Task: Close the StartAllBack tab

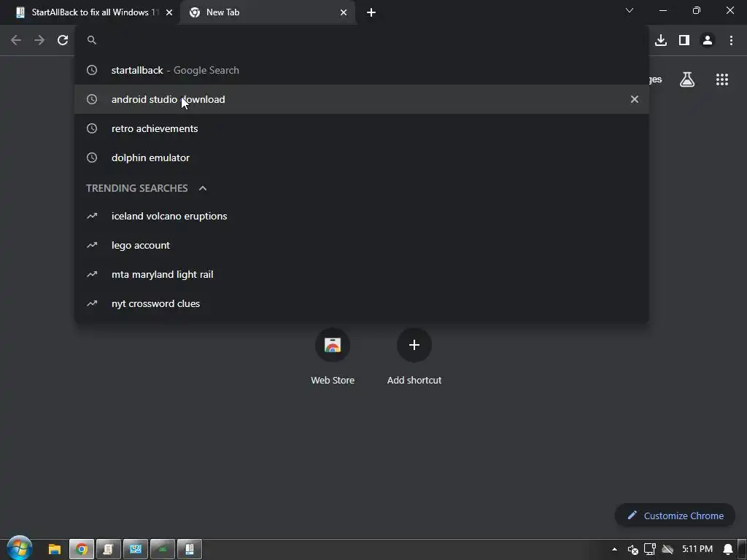Action: 169,12
